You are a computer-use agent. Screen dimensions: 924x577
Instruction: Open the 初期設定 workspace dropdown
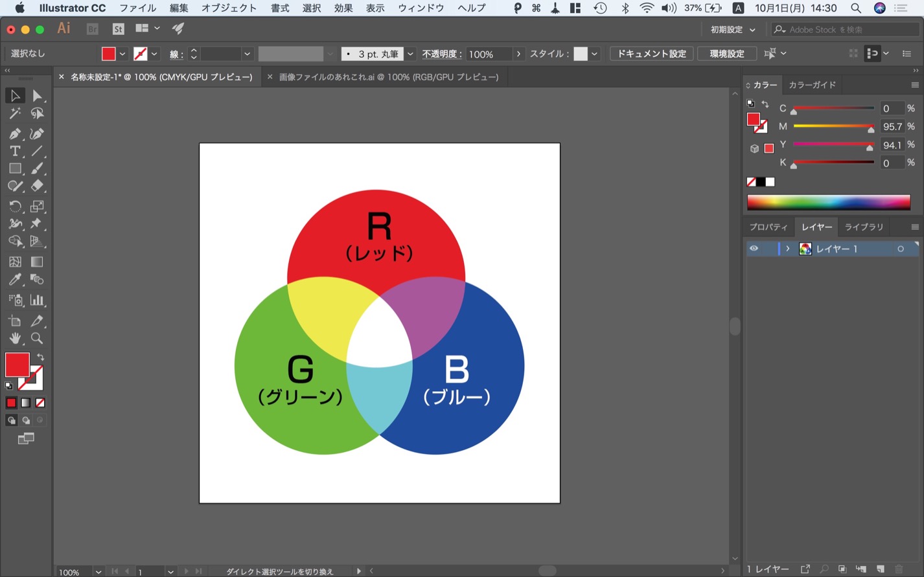(x=733, y=30)
